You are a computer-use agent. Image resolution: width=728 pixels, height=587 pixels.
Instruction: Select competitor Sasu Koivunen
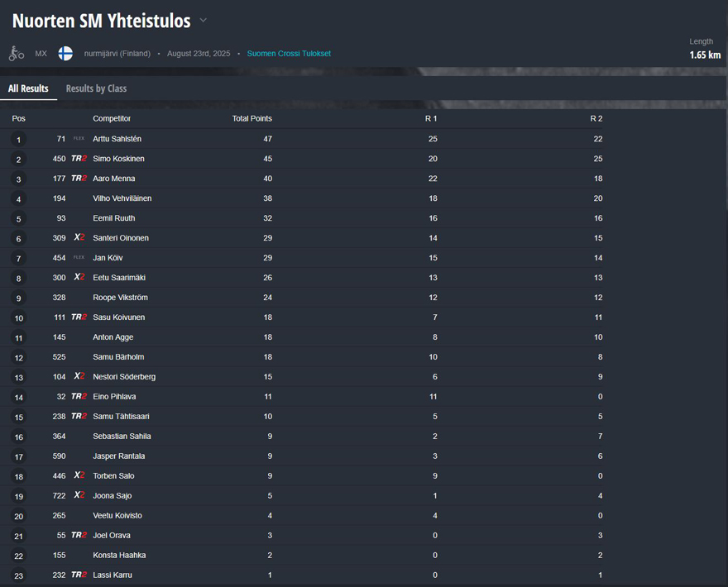119,317
